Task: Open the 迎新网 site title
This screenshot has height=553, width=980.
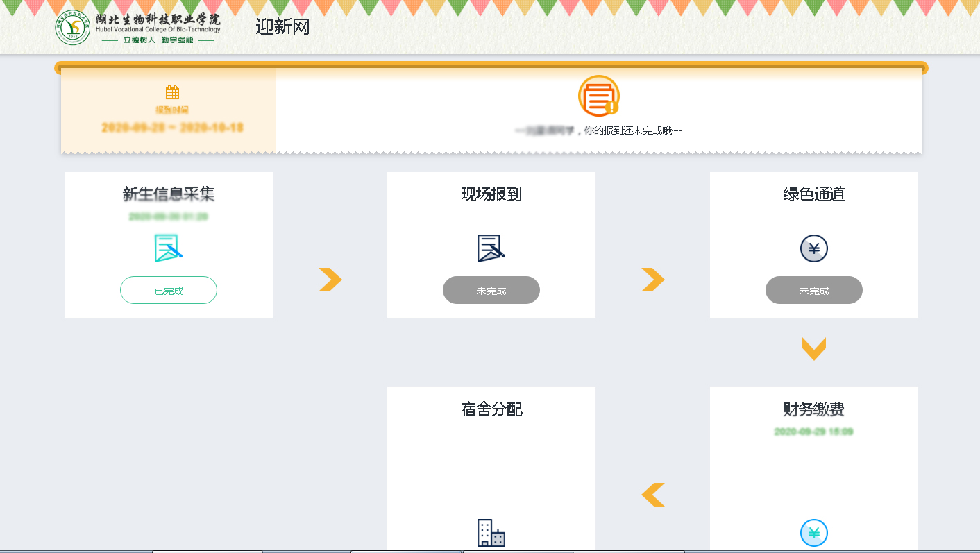Action: (x=282, y=27)
